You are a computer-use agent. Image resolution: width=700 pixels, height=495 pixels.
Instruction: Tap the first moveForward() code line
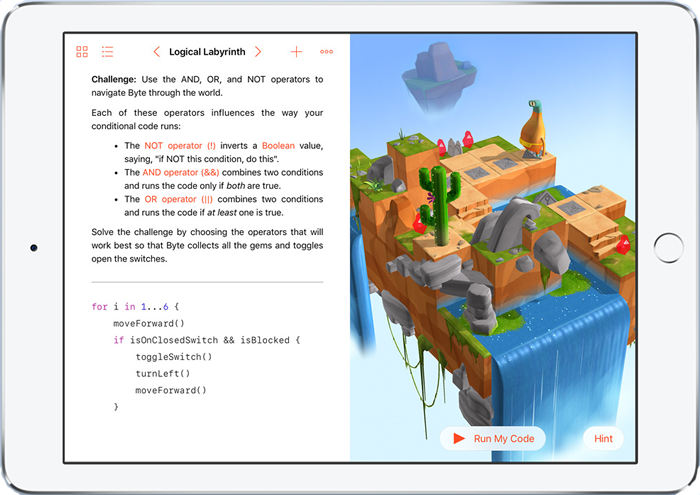pos(149,323)
